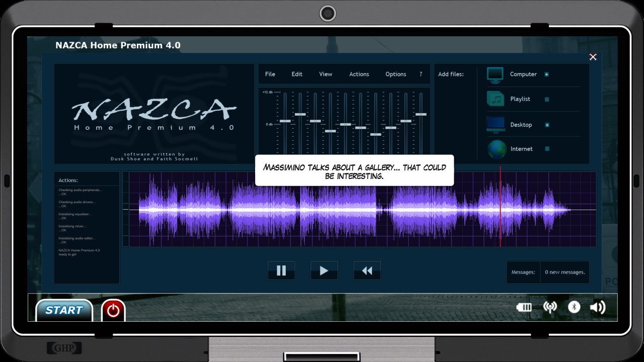Open the Actions menu

point(359,74)
